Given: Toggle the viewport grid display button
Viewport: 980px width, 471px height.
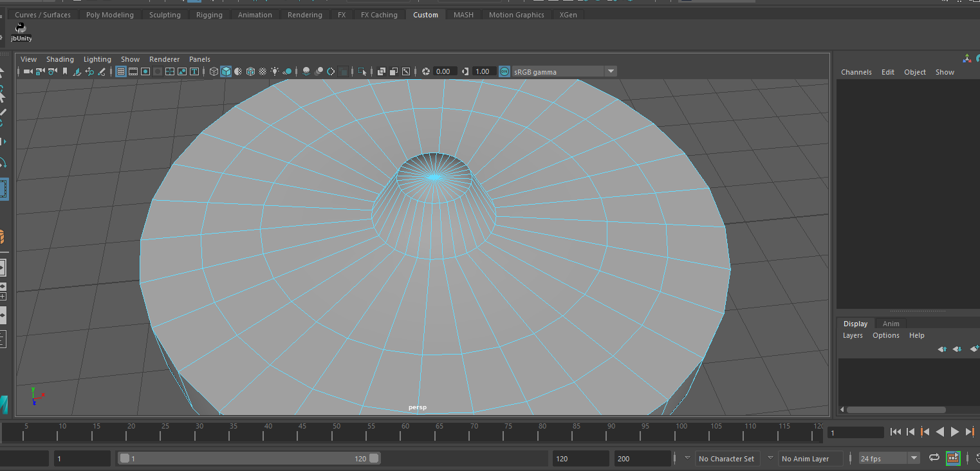Looking at the screenshot, I should (121, 71).
